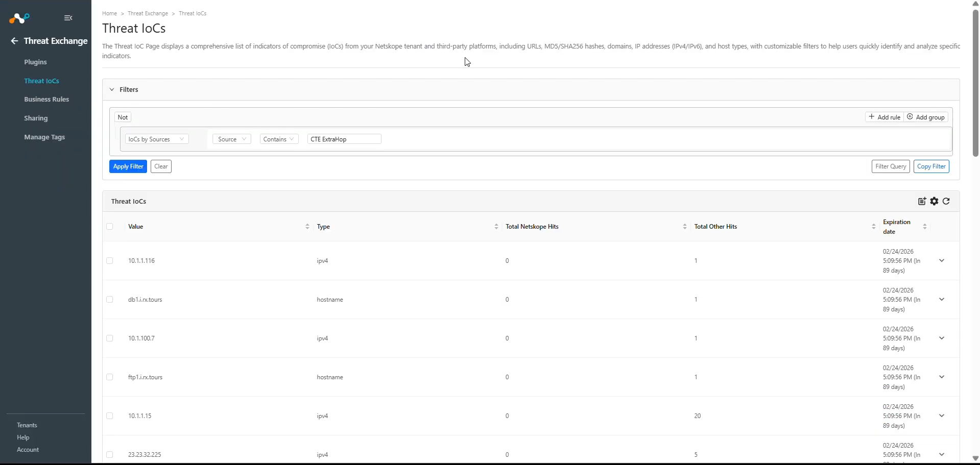This screenshot has width=980, height=465.
Task: Sort by Total Other Hits column
Action: 873,227
